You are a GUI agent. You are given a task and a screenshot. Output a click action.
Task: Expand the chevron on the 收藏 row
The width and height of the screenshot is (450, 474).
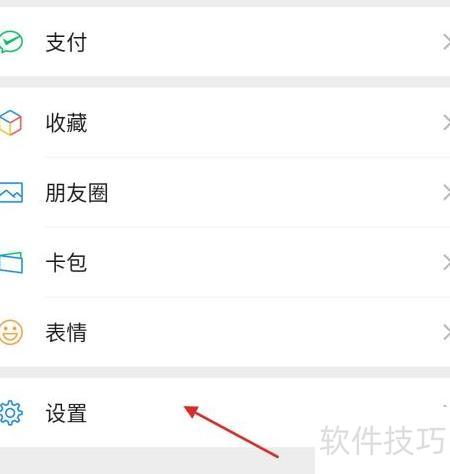[446, 123]
